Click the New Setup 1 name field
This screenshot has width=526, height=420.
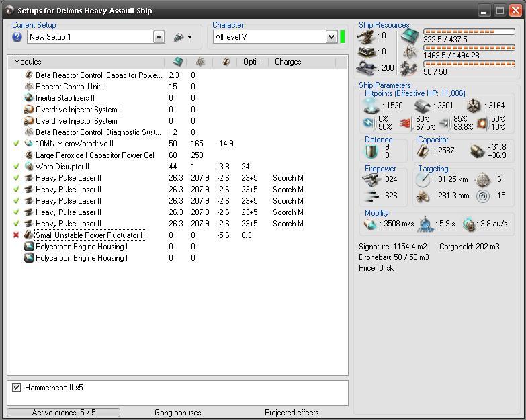[91, 37]
